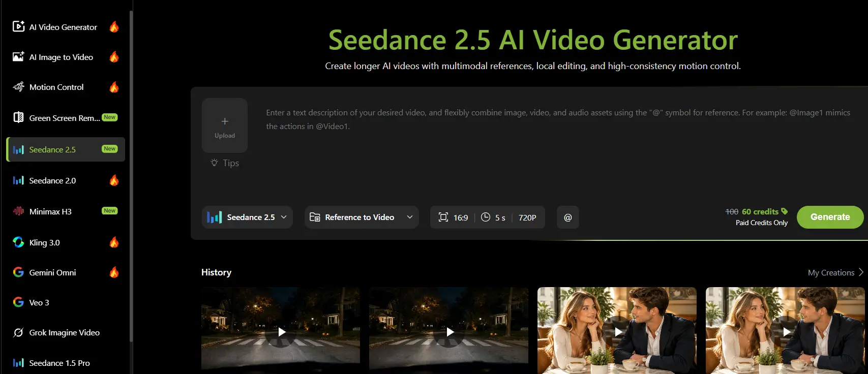Click the Paid Credits Only label

click(762, 223)
